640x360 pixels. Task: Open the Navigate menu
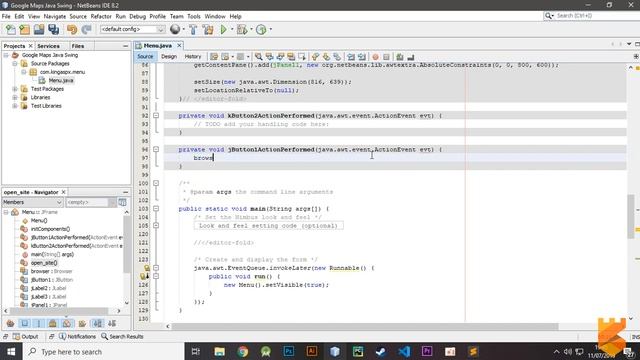pyautogui.click(x=55, y=16)
